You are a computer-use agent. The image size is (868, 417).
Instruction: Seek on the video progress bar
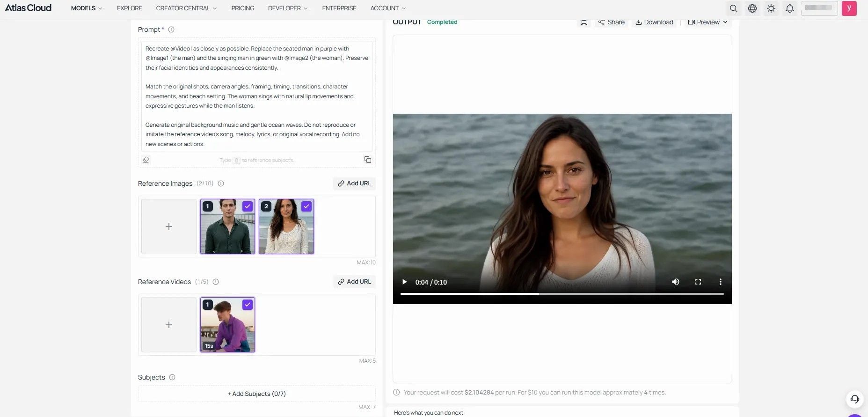coord(562,294)
